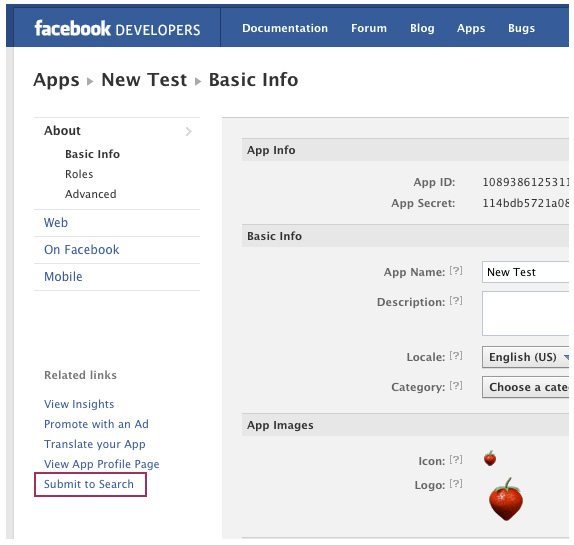Click help marker next to Description
This screenshot has width=574, height=545.
(x=456, y=301)
